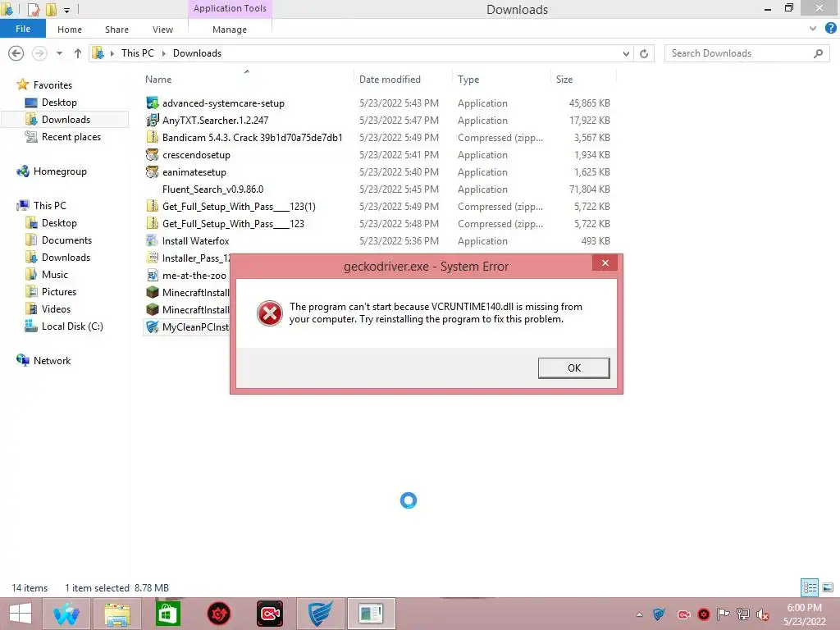Open Explorer help question mark
The width and height of the screenshot is (840, 630).
coord(830,29)
